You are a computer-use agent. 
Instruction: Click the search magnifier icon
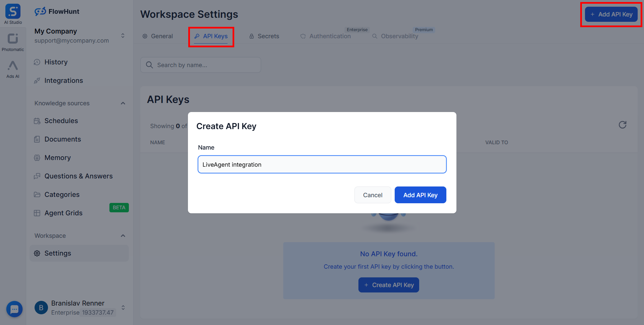click(149, 65)
